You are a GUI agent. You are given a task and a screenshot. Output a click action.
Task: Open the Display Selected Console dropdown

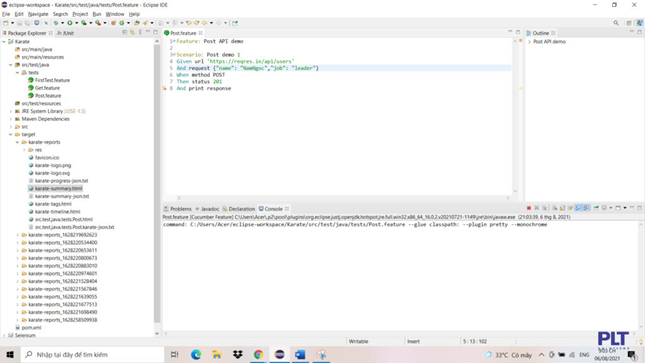coord(611,208)
